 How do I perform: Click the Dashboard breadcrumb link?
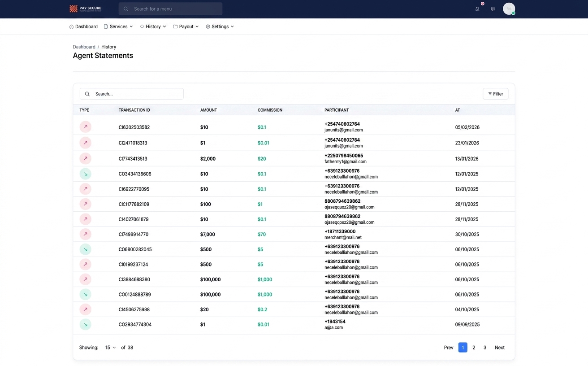(84, 47)
